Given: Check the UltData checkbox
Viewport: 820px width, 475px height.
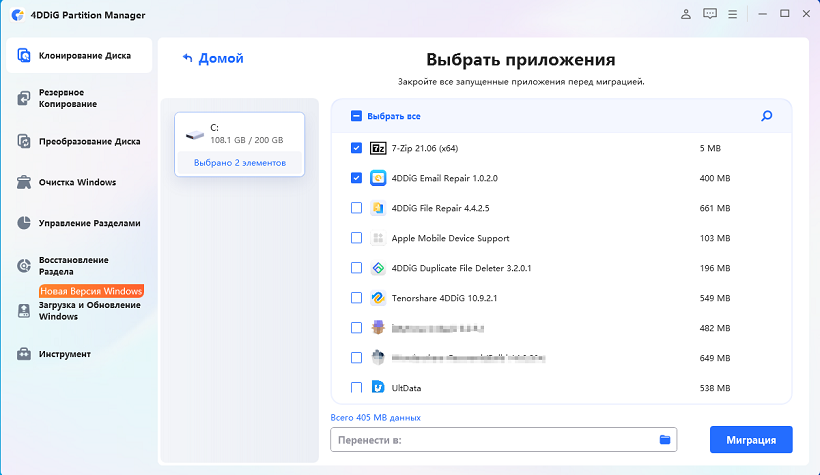Looking at the screenshot, I should pos(356,388).
